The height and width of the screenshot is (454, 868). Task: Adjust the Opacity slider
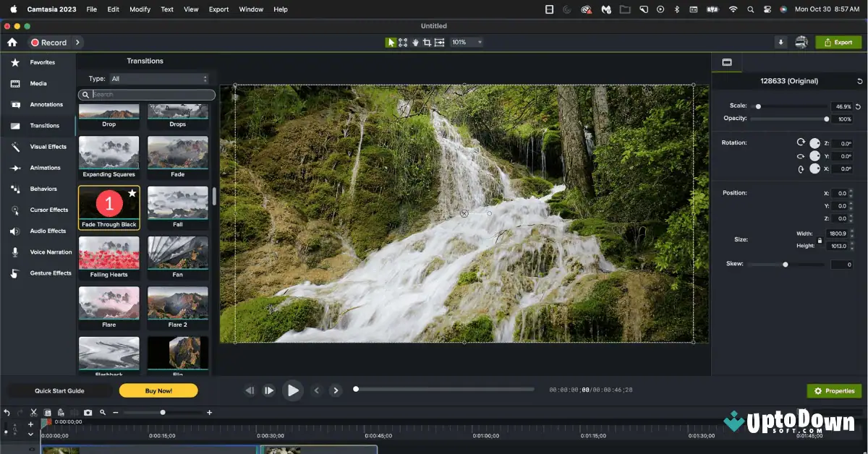pos(825,119)
